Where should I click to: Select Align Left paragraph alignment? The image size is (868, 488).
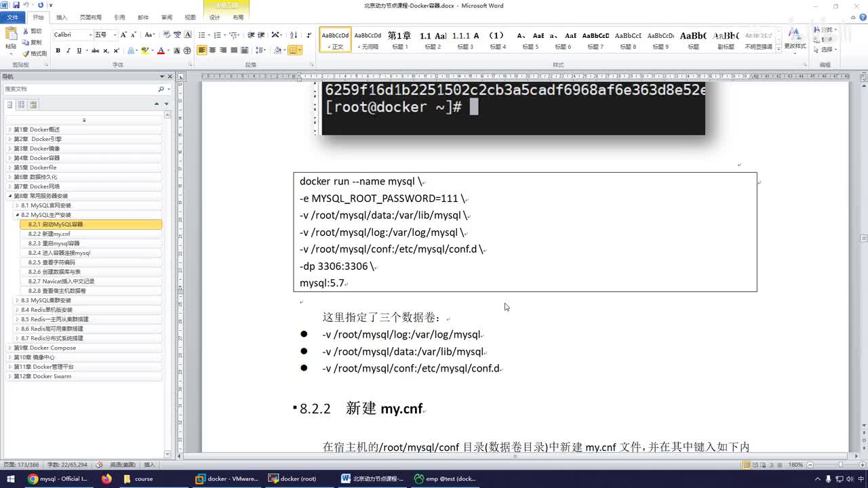[x=202, y=50]
